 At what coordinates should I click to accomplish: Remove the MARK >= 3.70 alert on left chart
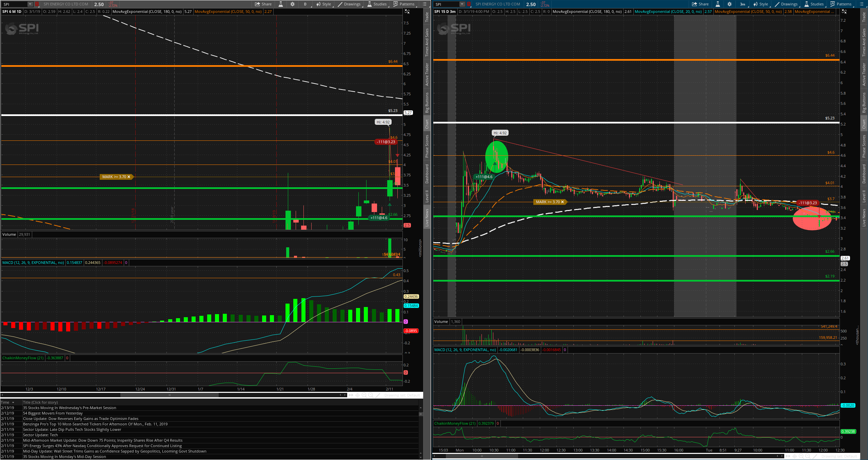[x=129, y=177]
